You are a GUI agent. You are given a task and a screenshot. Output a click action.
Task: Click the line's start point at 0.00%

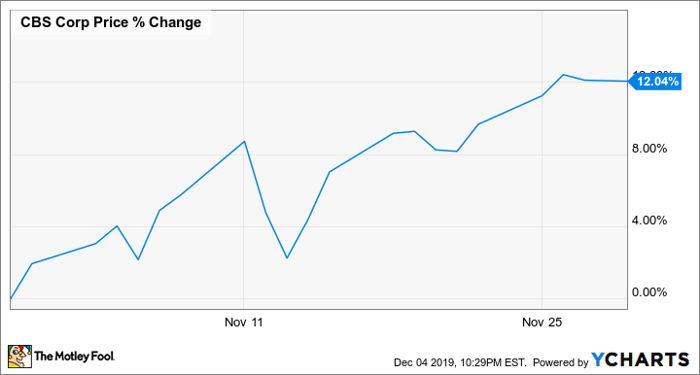click(x=11, y=298)
